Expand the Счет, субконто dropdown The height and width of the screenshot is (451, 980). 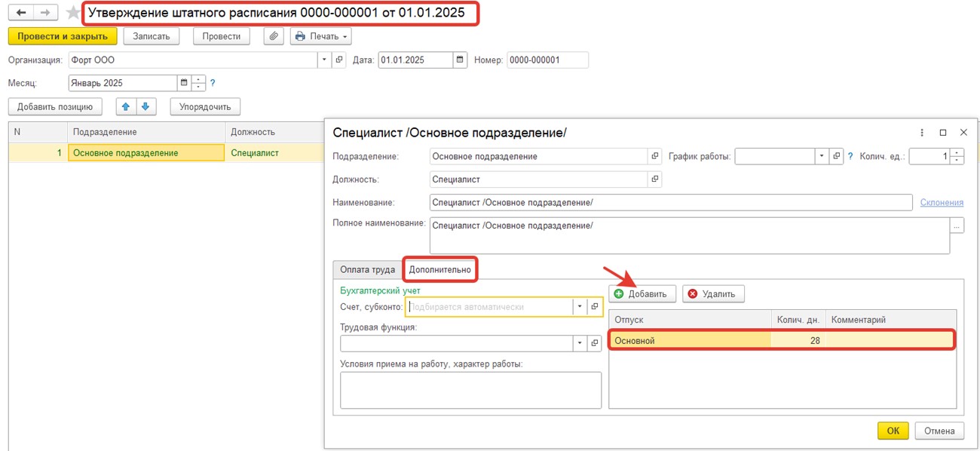click(x=579, y=307)
